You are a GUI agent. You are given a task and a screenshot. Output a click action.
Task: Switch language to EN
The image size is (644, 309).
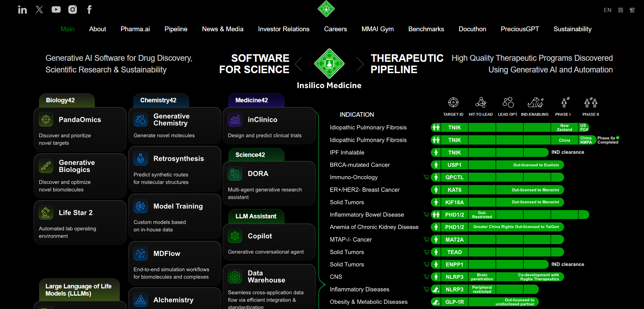point(608,10)
